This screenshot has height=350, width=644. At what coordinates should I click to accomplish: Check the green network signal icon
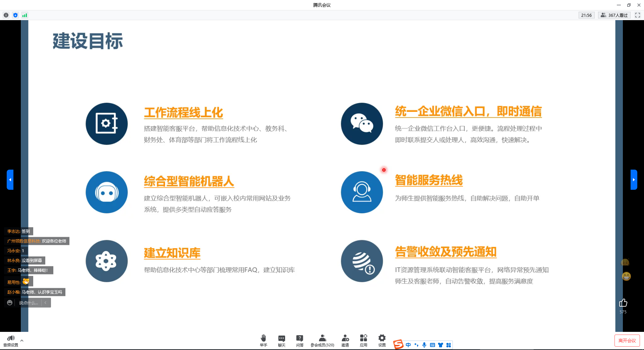coord(25,15)
